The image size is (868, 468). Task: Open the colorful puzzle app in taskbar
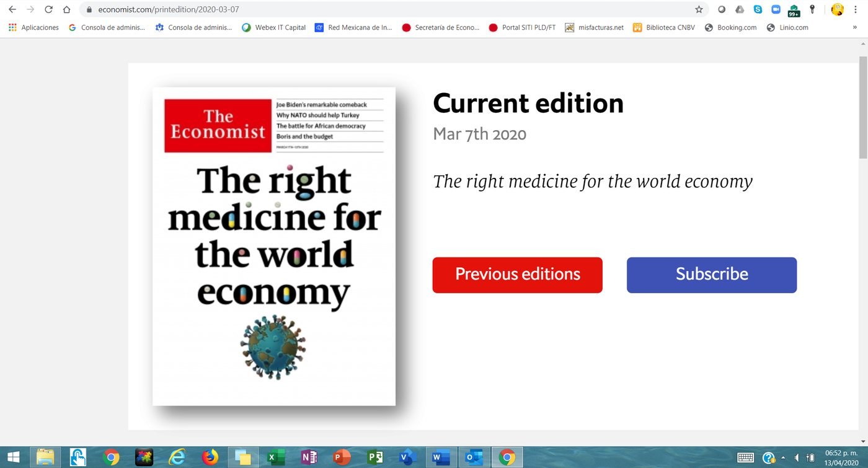tap(144, 457)
